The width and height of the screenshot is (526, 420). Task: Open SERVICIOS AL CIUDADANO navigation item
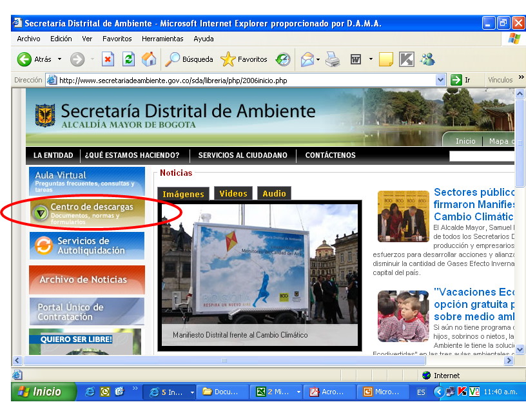tap(242, 155)
